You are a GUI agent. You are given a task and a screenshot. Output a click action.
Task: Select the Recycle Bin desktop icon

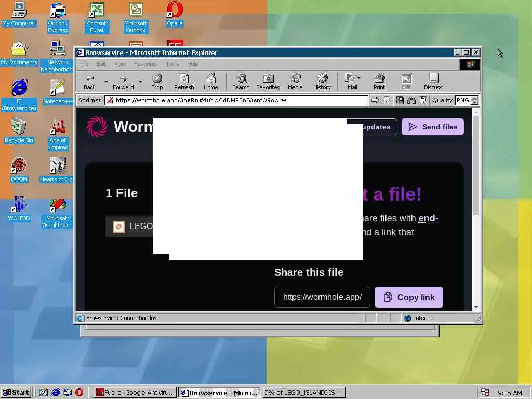pyautogui.click(x=19, y=131)
